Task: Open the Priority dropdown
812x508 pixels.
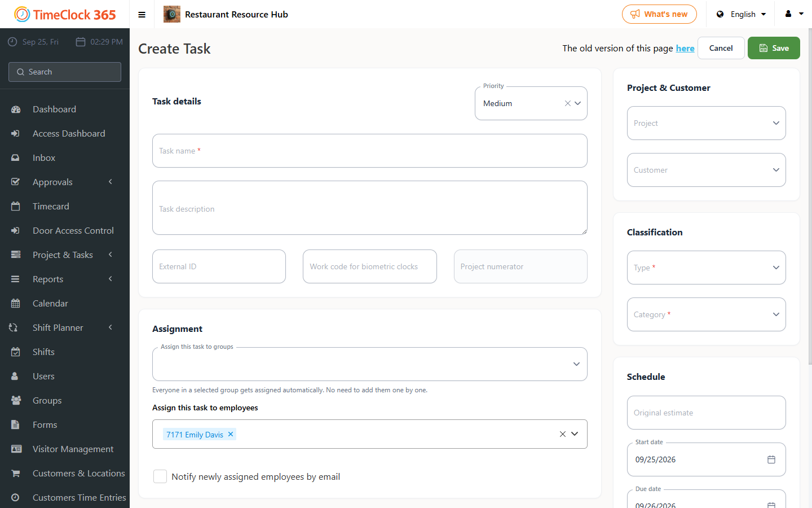Action: (531, 103)
